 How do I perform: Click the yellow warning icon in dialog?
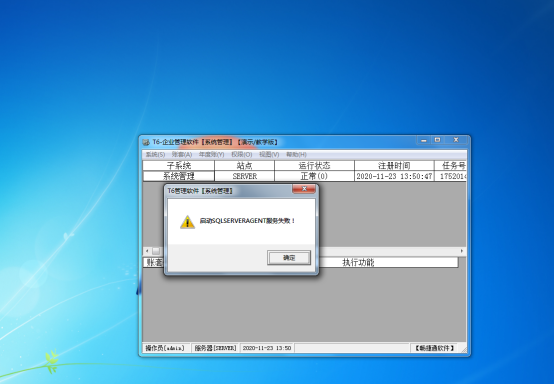tap(187, 222)
